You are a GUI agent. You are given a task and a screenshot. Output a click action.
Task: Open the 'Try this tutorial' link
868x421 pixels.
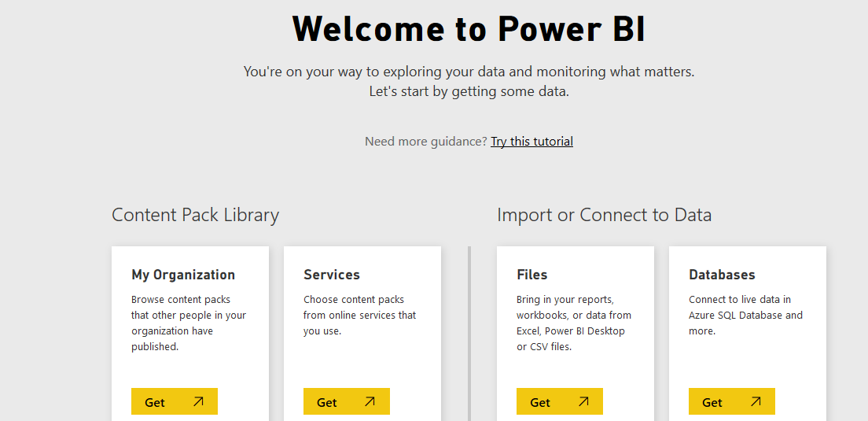(x=531, y=142)
